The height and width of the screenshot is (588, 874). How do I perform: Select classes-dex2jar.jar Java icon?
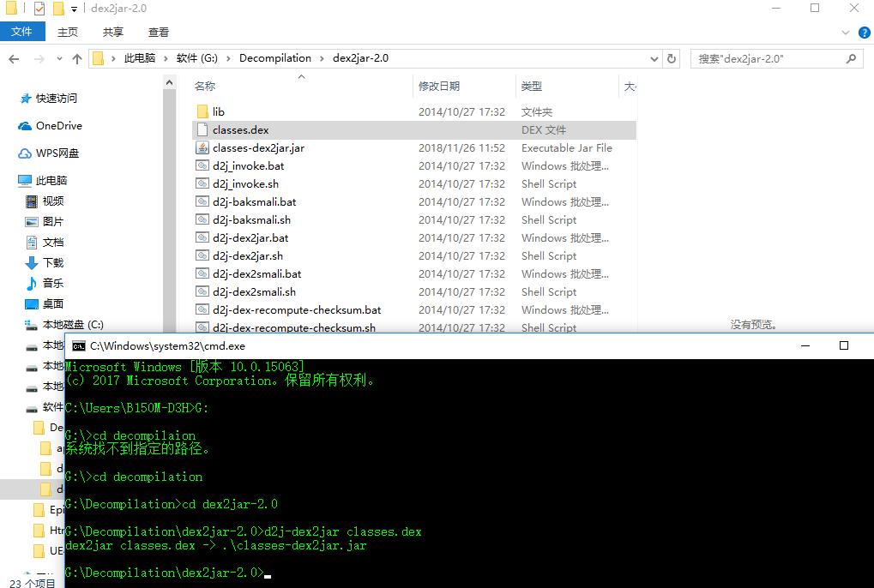202,147
